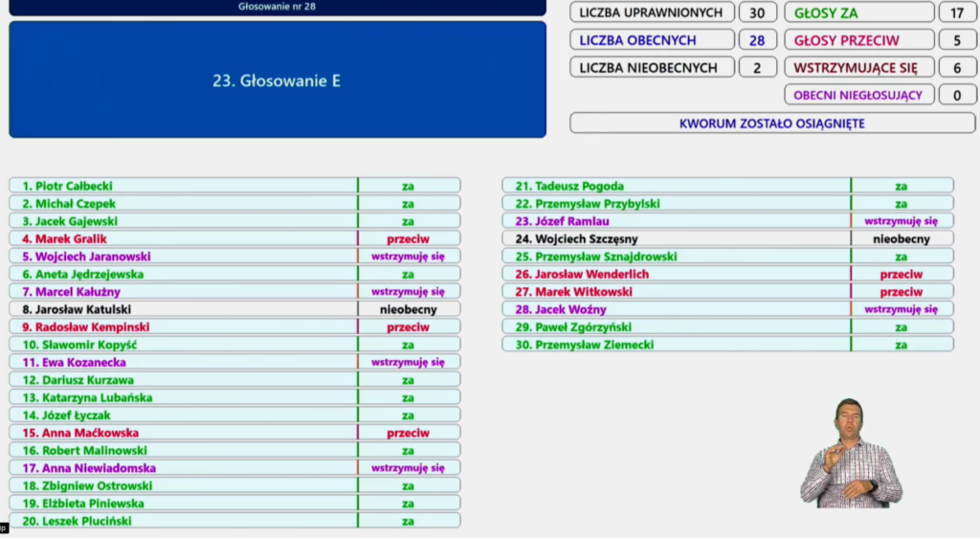Select the row for 28. Jacek Woźny
Screen dimensions: 980x539
click(x=727, y=309)
